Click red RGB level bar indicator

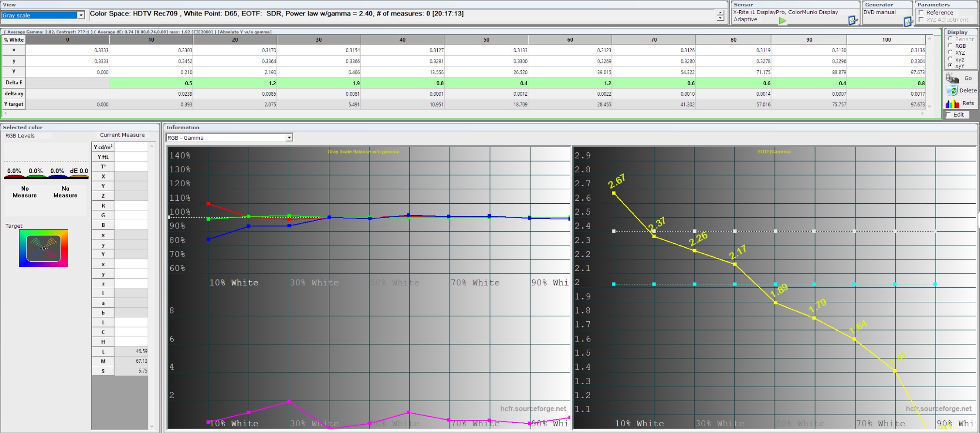[14, 178]
